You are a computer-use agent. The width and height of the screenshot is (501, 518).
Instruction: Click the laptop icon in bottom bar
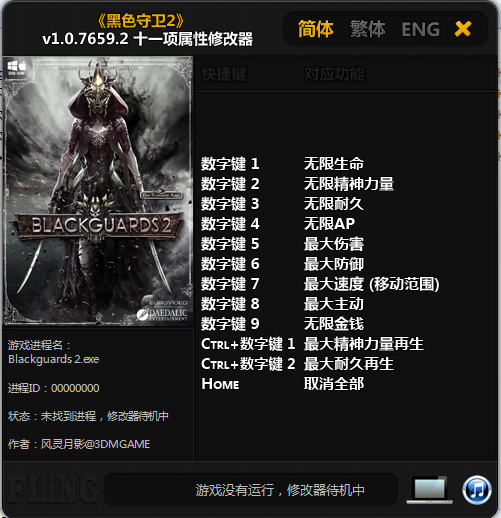[x=429, y=490]
